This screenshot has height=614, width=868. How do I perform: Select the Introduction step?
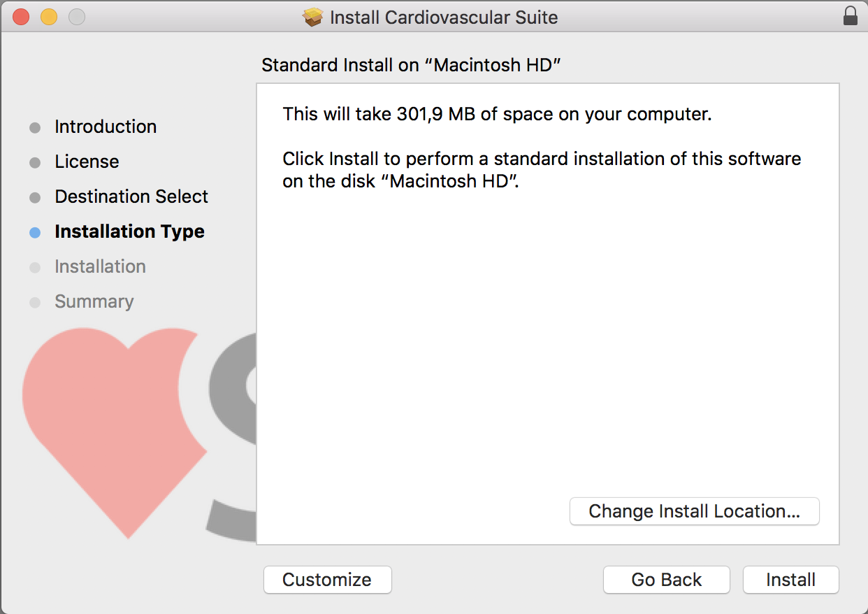(106, 127)
